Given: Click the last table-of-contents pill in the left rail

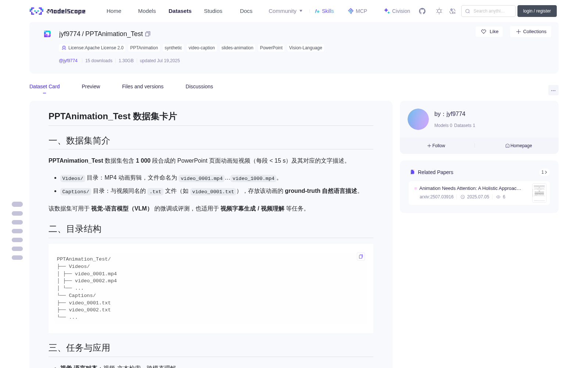Looking at the screenshot, I should click(x=17, y=258).
